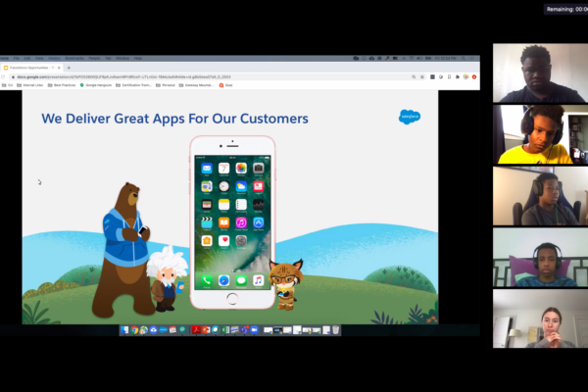Click the Camera app icon on the iPhone
Viewport: 588px width, 392px height.
pyautogui.click(x=258, y=169)
